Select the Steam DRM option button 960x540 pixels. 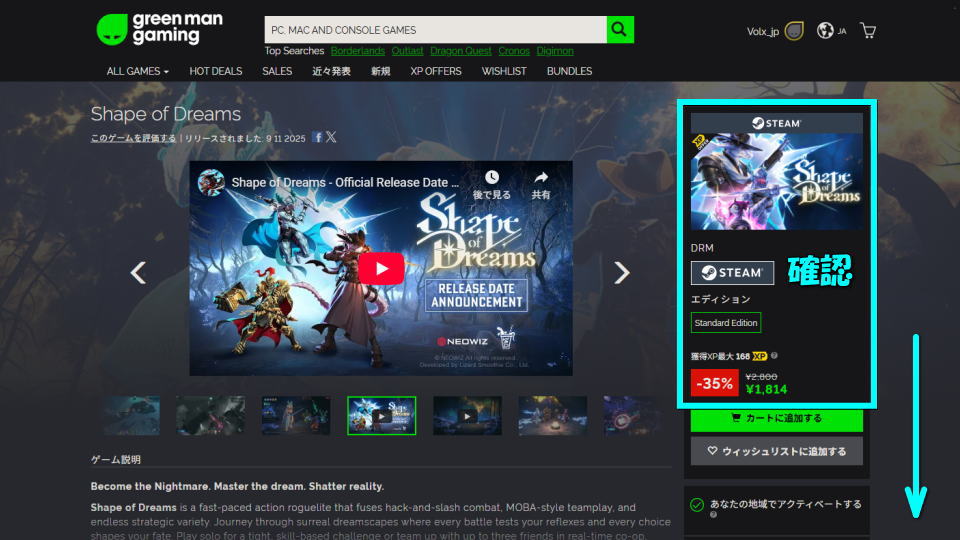732,272
